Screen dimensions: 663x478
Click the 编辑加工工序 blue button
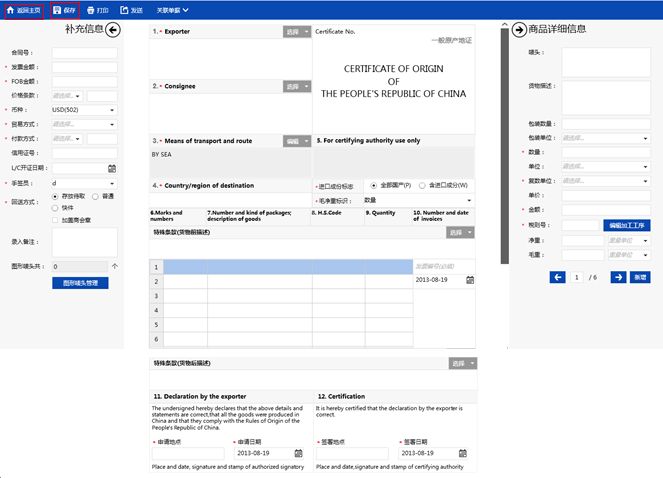[627, 225]
